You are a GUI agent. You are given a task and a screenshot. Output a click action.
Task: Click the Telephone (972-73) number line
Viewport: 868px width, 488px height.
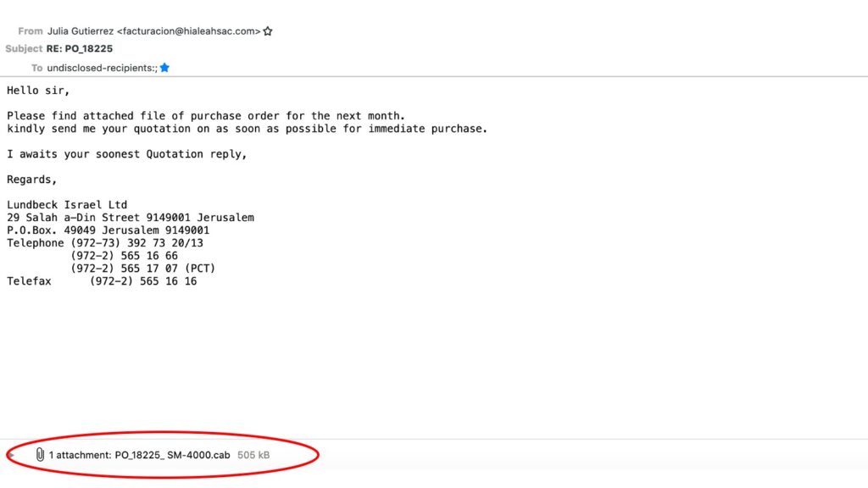click(x=105, y=243)
